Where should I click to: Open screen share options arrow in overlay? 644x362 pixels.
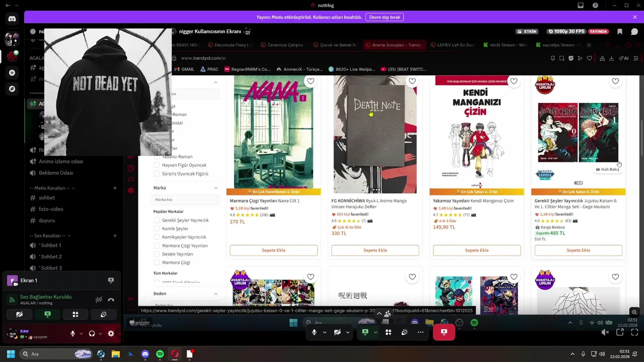click(375, 332)
